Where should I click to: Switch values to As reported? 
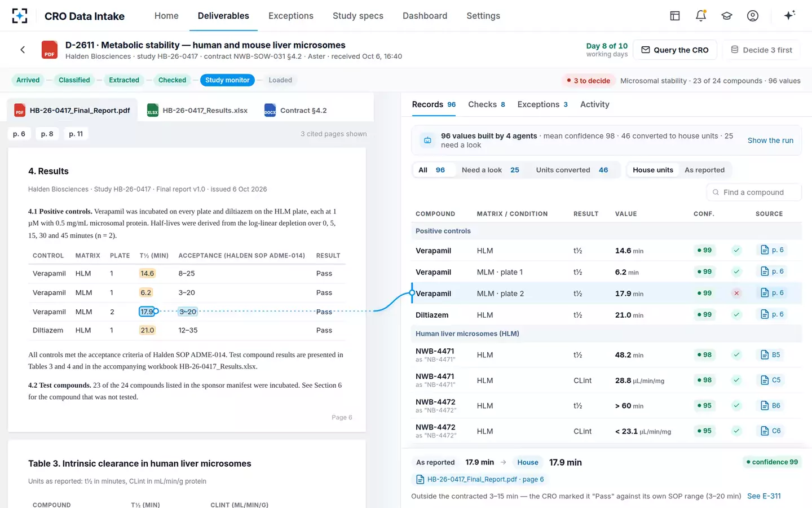click(x=704, y=170)
